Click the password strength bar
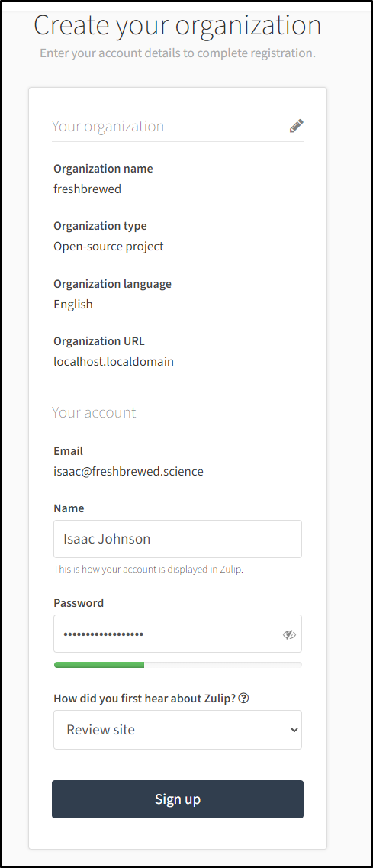Image resolution: width=373 pixels, height=868 pixels. coord(178,665)
